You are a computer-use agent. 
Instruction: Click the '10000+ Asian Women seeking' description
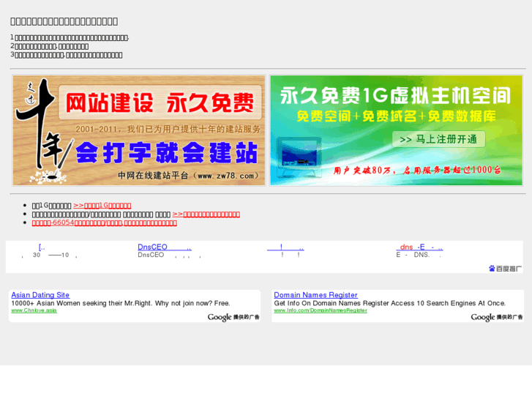click(121, 303)
